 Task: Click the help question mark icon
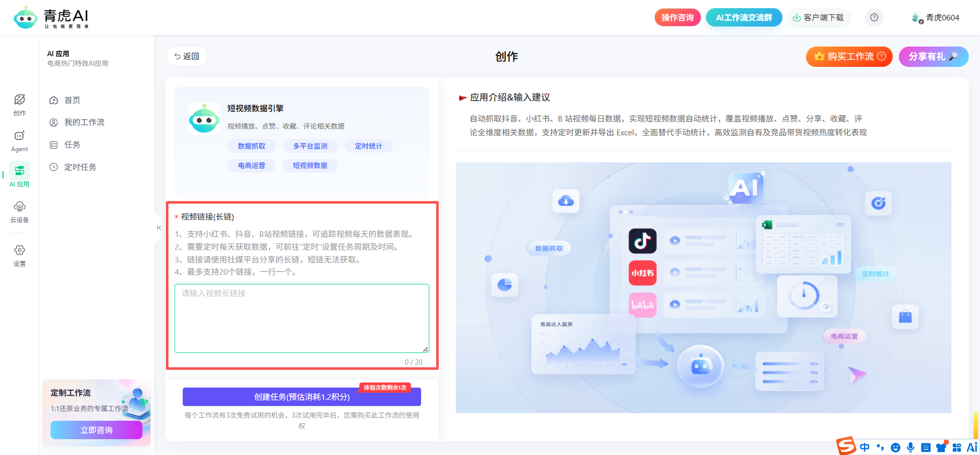pyautogui.click(x=874, y=17)
